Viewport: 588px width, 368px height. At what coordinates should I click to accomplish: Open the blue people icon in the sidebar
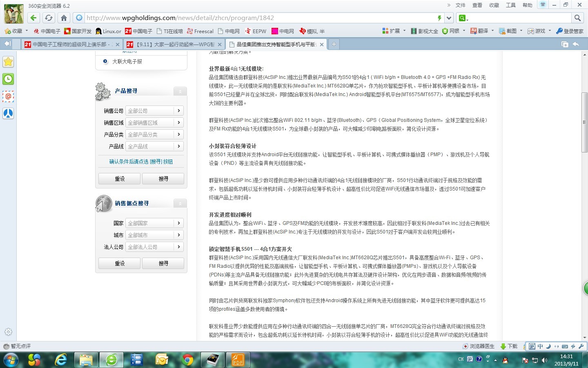[x=8, y=113]
